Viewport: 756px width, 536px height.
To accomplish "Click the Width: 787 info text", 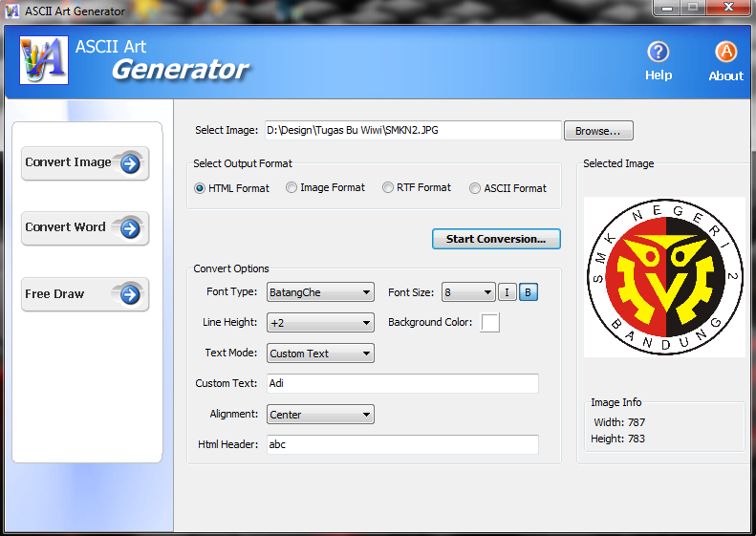I will [x=619, y=422].
